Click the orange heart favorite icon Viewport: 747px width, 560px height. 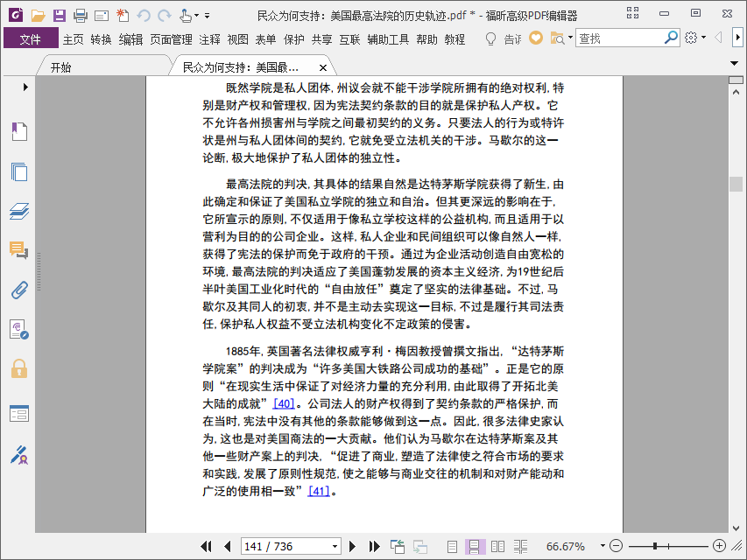click(x=536, y=38)
